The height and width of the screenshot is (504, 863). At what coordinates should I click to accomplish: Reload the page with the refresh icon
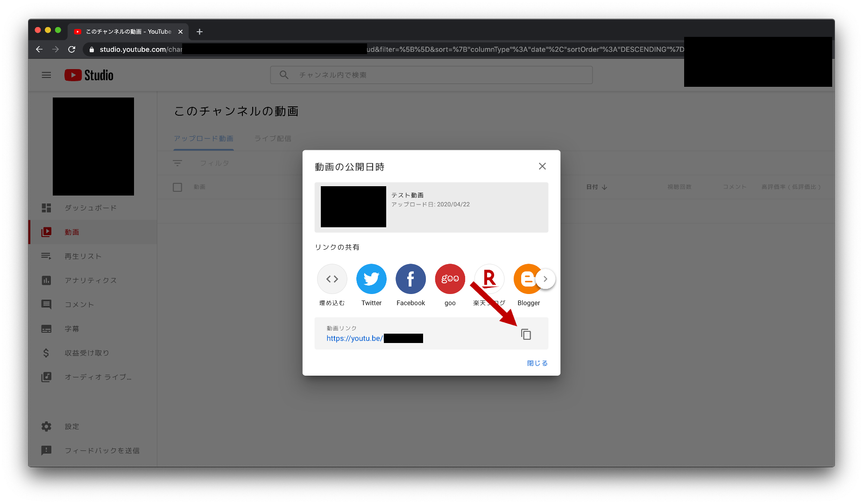(x=71, y=49)
